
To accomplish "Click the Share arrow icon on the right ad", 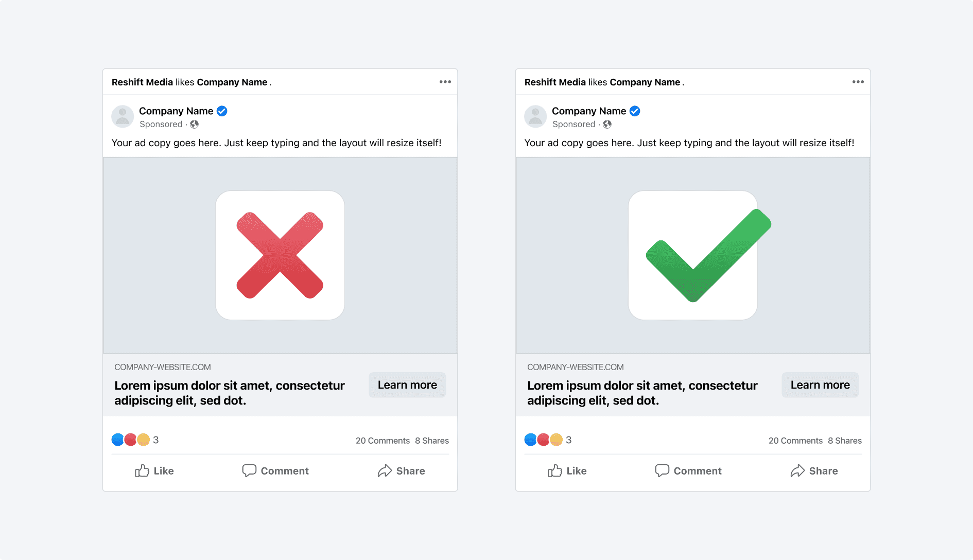I will pos(798,470).
